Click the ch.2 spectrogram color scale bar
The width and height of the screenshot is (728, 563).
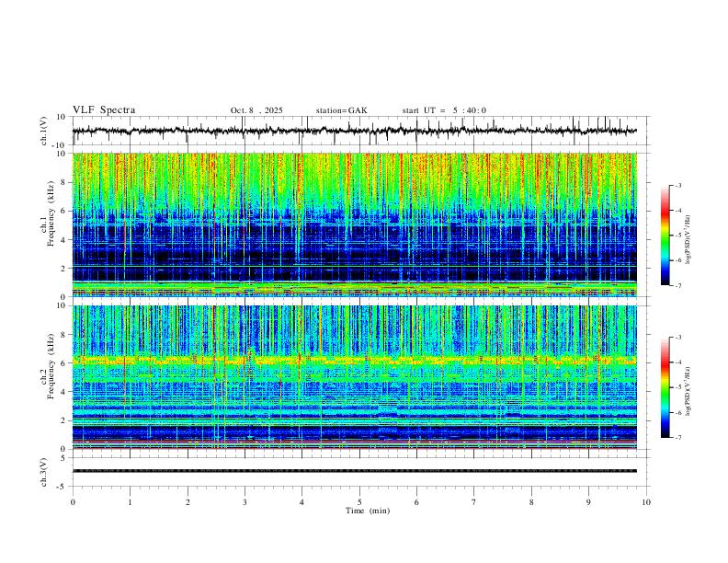[x=665, y=387]
